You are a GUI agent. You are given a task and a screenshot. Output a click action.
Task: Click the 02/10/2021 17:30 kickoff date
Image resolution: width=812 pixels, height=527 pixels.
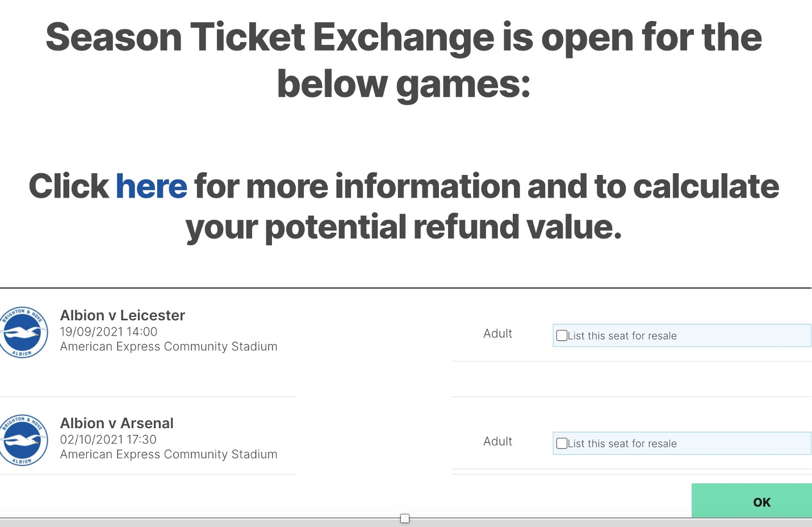(108, 440)
